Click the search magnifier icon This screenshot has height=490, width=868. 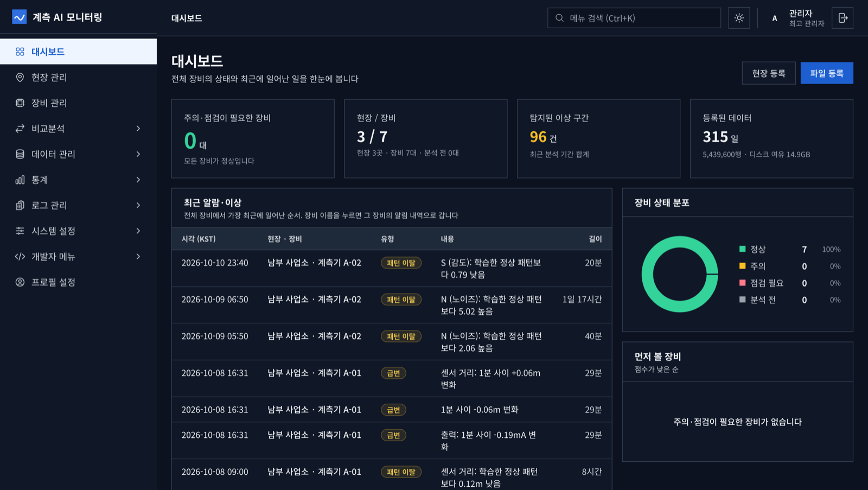click(x=559, y=18)
